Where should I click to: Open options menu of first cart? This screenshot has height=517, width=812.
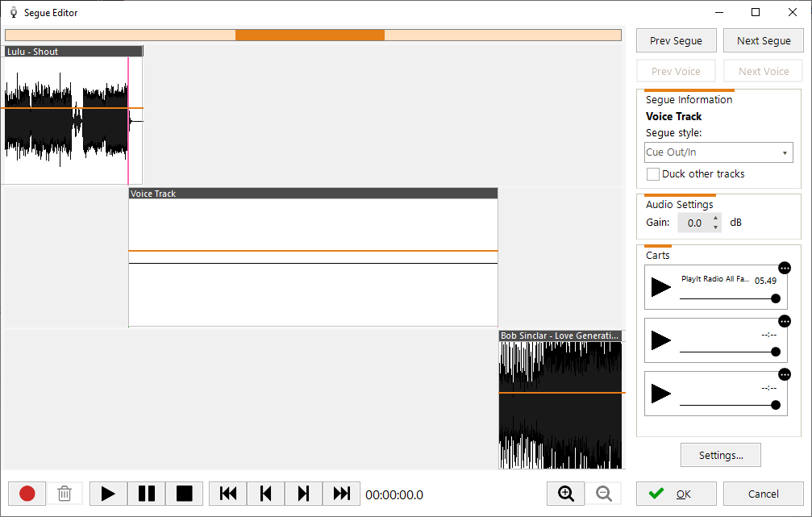coord(785,268)
